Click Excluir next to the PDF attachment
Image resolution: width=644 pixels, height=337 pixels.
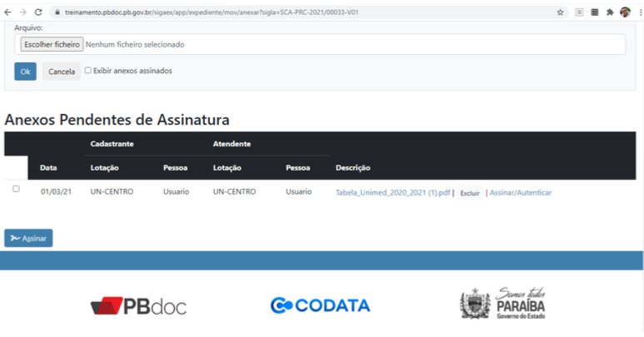pyautogui.click(x=470, y=192)
